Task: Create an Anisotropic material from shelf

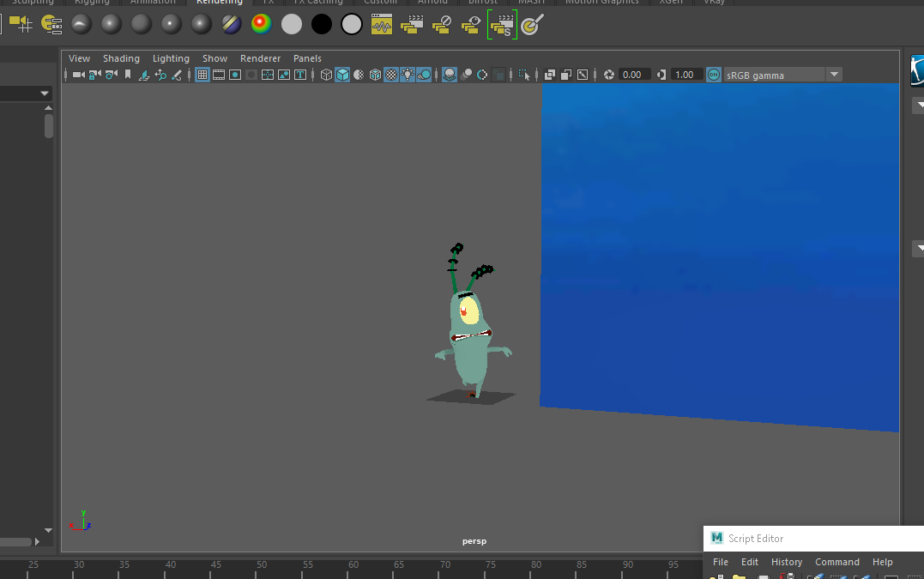Action: click(x=82, y=24)
